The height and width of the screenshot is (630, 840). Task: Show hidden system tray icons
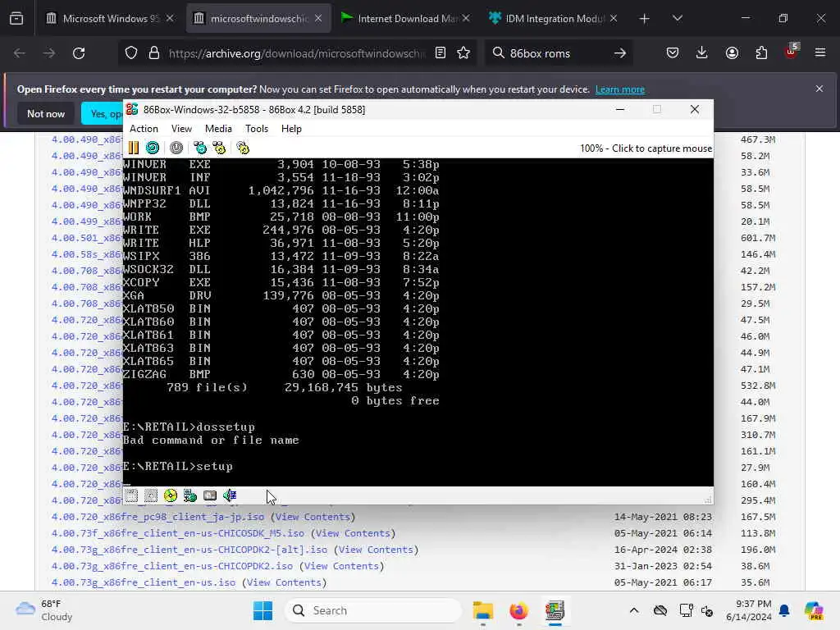(634, 610)
